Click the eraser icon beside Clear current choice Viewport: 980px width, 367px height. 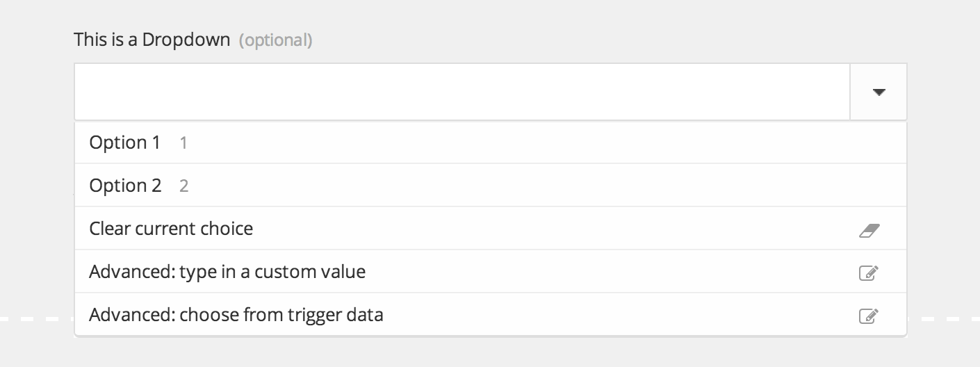[x=869, y=229]
